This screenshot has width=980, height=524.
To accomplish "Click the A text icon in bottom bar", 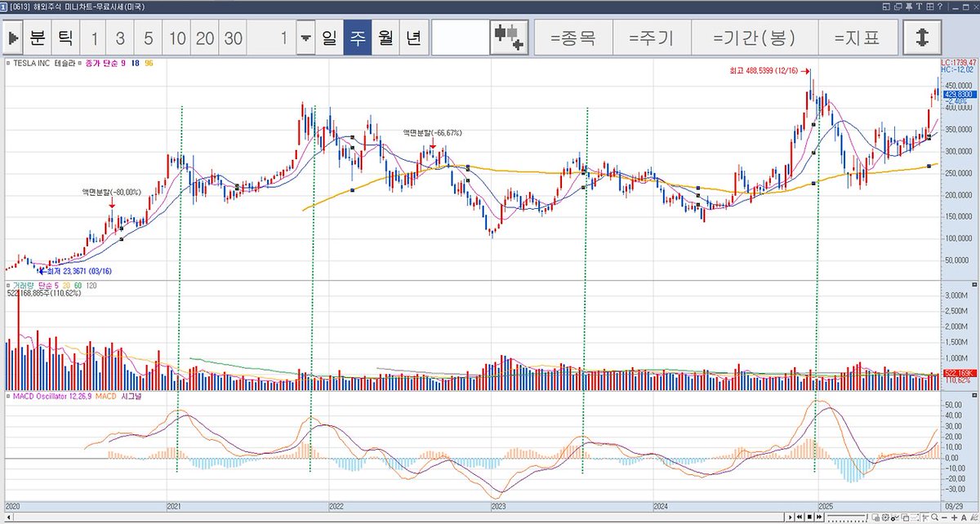I will [964, 517].
